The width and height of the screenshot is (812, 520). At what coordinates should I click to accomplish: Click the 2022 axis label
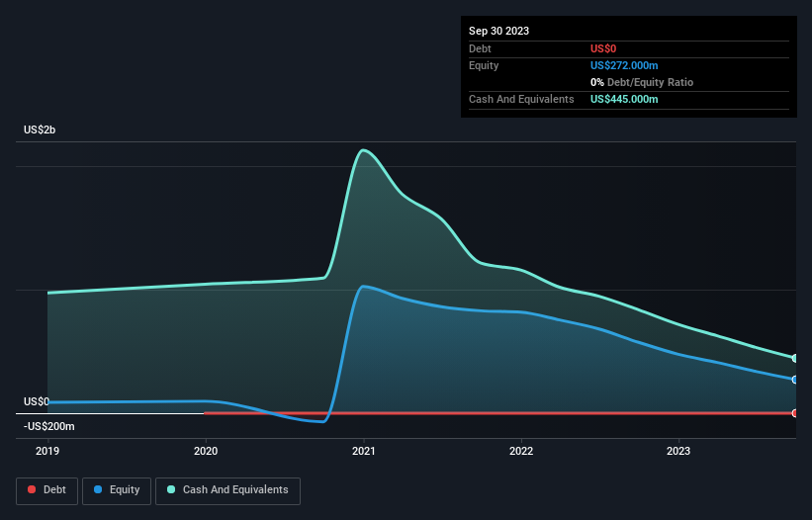coord(521,451)
